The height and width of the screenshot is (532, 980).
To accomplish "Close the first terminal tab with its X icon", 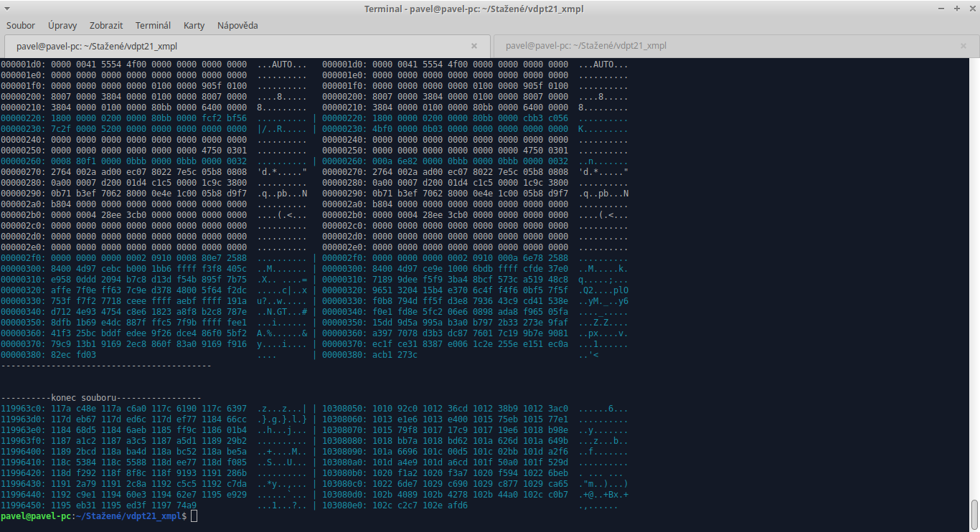I will pos(474,46).
